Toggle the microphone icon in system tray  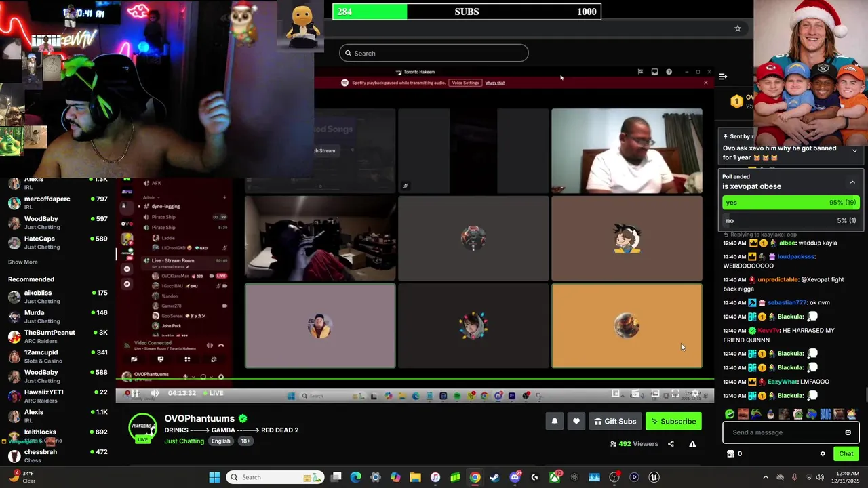click(794, 477)
